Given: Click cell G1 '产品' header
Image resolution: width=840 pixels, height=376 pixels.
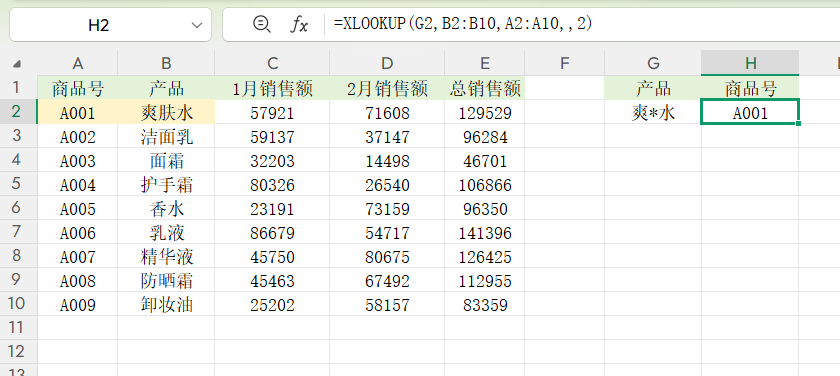Looking at the screenshot, I should pos(653,88).
